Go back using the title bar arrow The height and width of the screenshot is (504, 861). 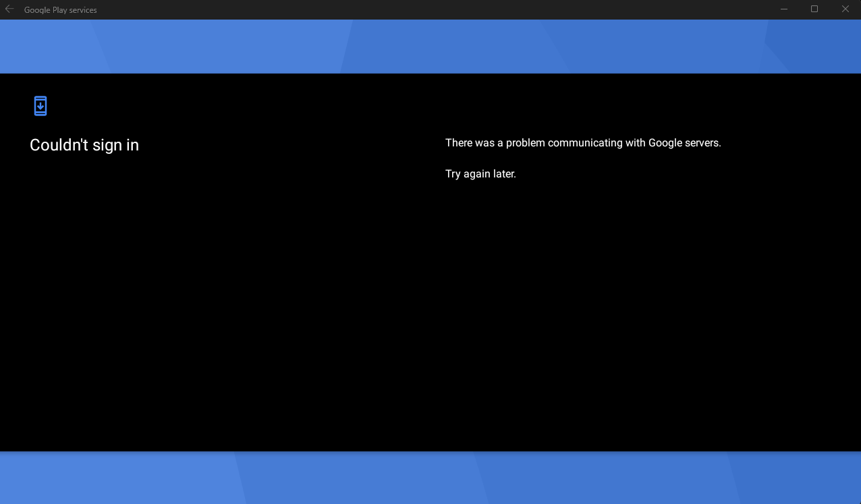click(9, 9)
